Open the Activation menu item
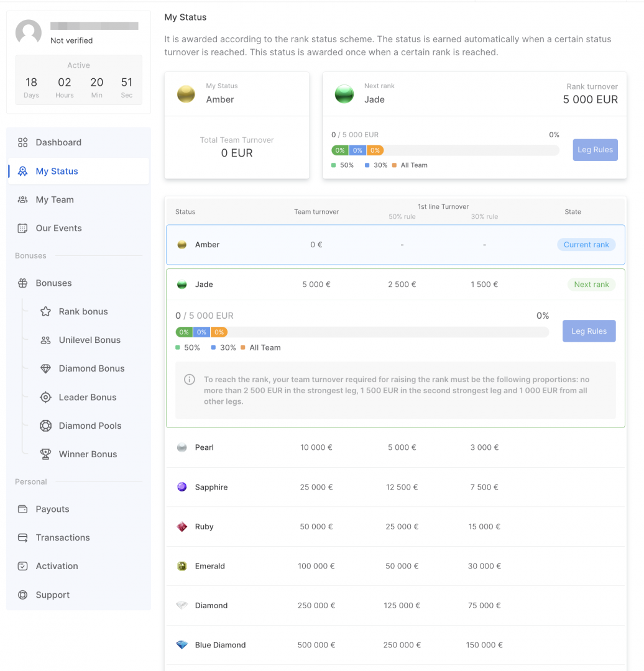 [x=57, y=566]
